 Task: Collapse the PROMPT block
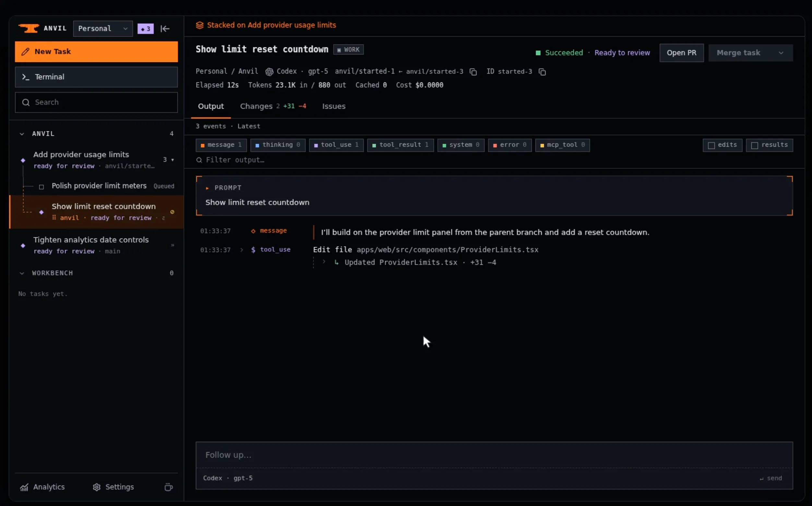(x=208, y=188)
